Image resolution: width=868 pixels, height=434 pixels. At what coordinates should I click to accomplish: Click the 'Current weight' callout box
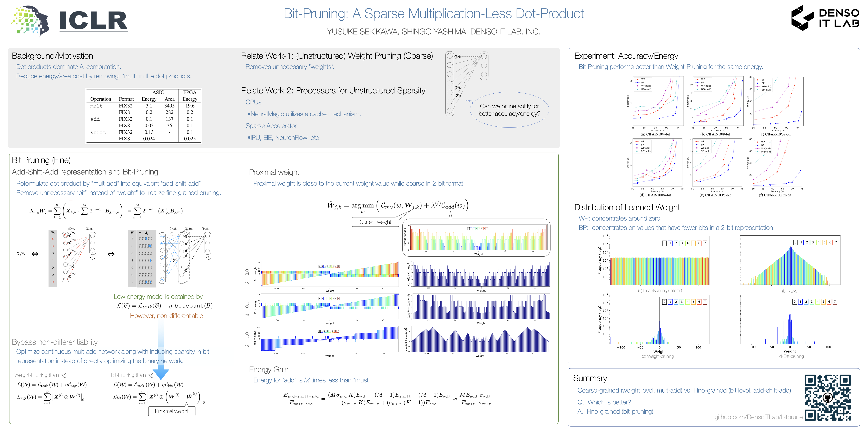click(x=375, y=222)
